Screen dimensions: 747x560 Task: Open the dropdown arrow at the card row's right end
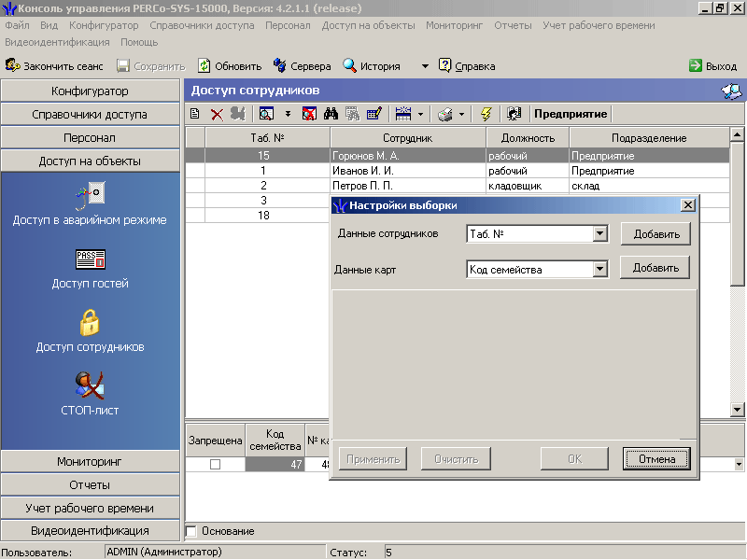[x=739, y=464]
